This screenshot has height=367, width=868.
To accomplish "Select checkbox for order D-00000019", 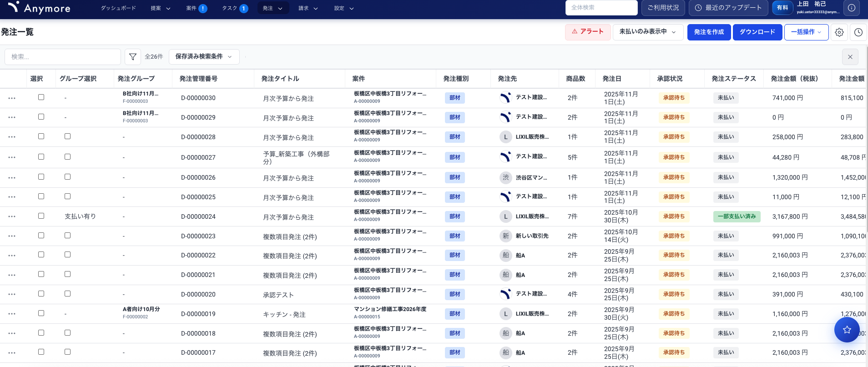I will [41, 313].
